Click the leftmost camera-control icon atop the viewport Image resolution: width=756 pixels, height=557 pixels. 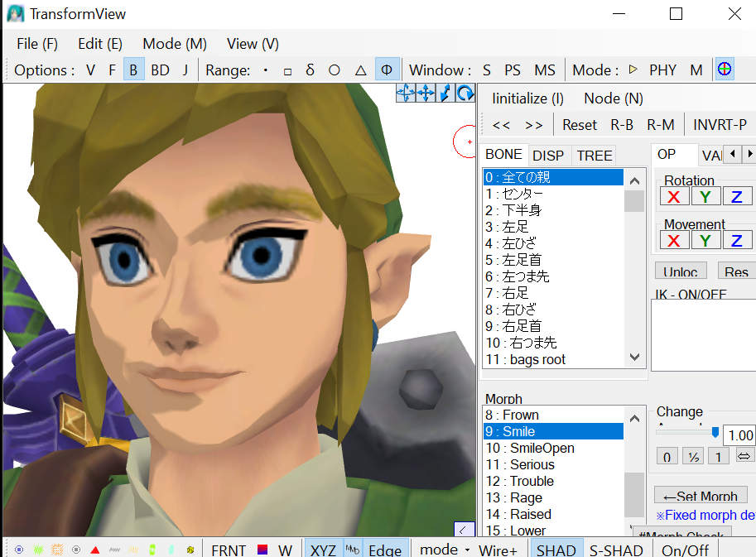point(406,93)
